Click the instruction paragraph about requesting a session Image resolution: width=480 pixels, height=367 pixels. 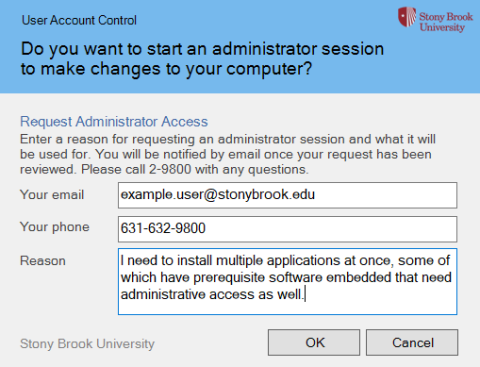click(x=228, y=154)
